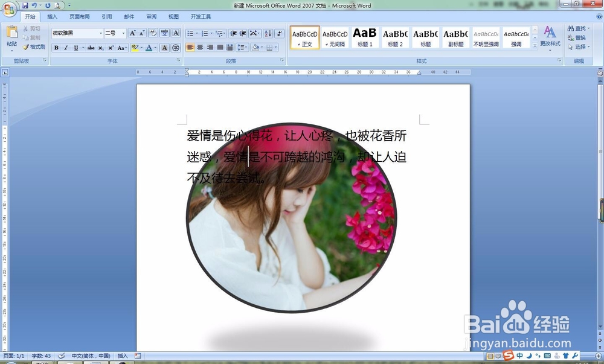Open the font size dropdown
This screenshot has height=364, width=604.
pos(123,32)
